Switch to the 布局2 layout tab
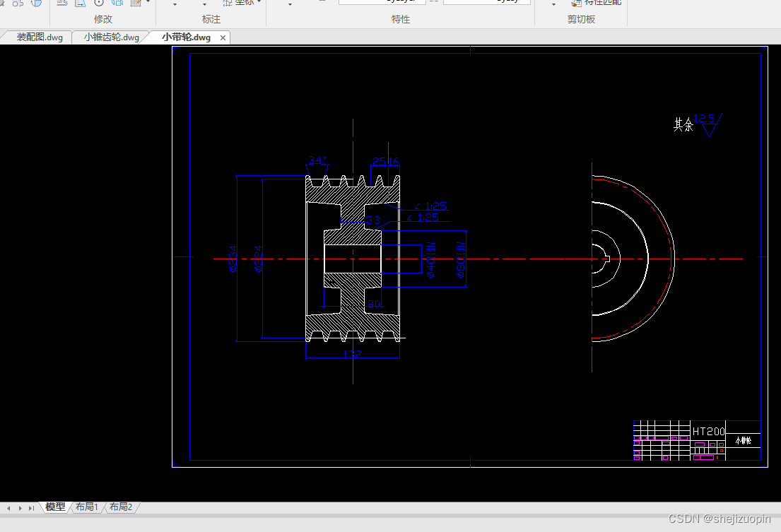 [121, 507]
